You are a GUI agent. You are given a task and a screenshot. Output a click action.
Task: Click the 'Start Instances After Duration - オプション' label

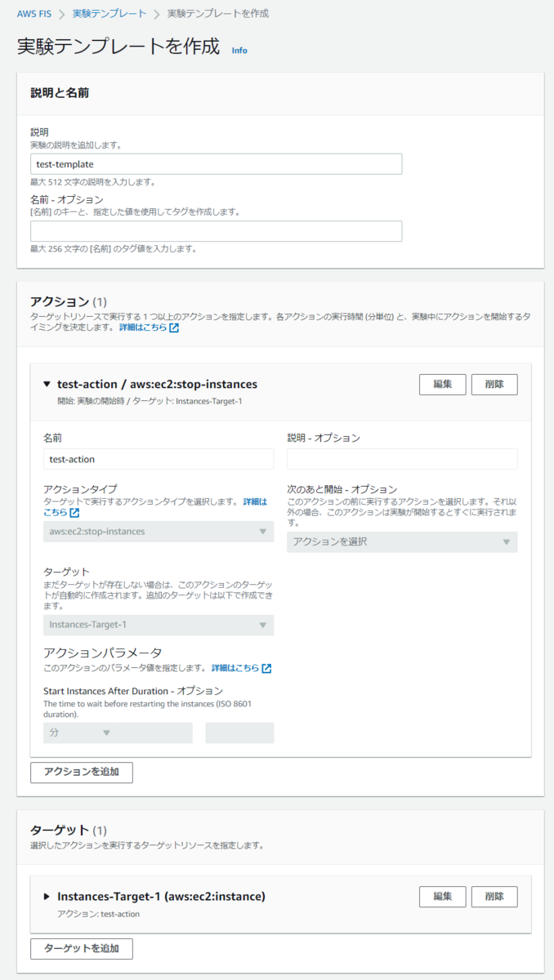tap(132, 691)
